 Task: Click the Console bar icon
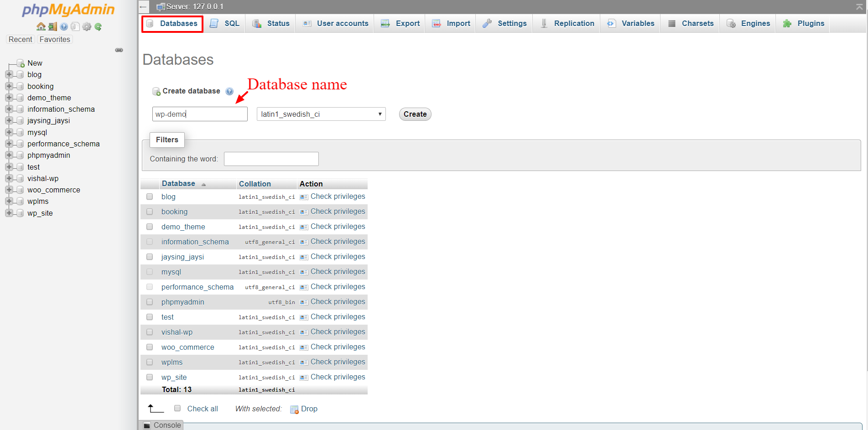pos(147,425)
